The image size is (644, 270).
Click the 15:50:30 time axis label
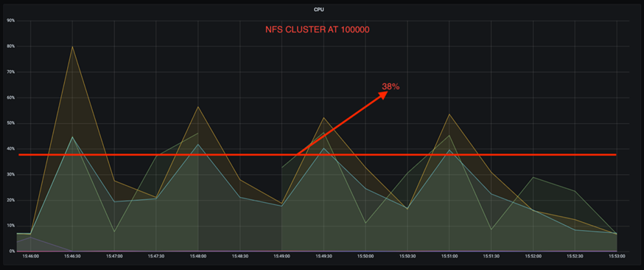[407, 256]
